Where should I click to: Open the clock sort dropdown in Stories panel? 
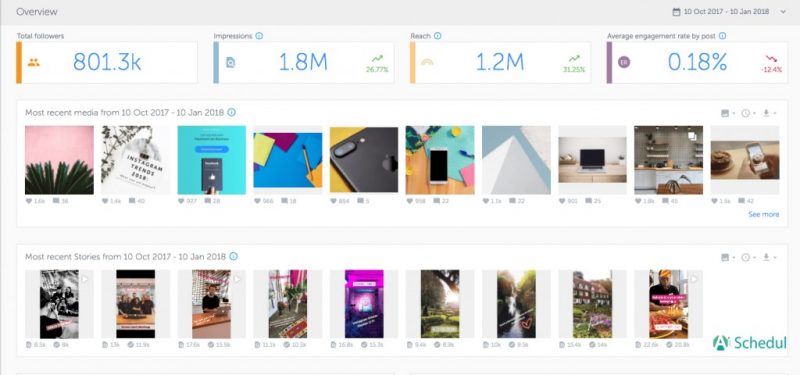click(748, 257)
